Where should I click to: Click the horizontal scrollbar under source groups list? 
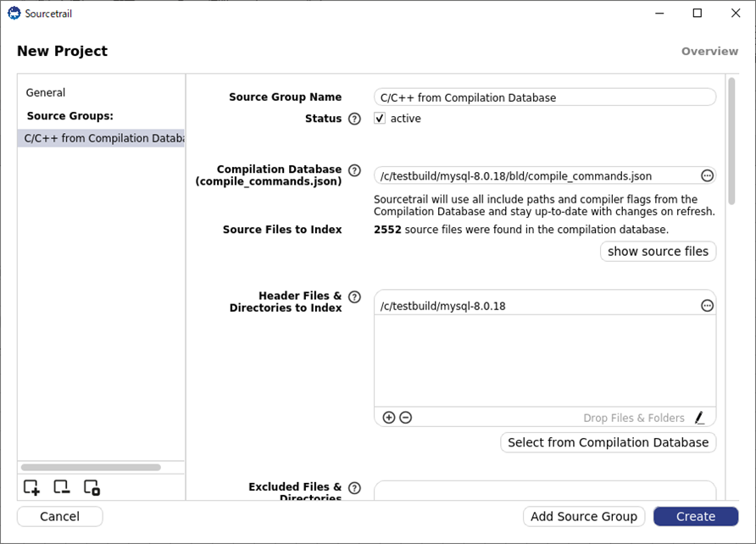coord(91,468)
